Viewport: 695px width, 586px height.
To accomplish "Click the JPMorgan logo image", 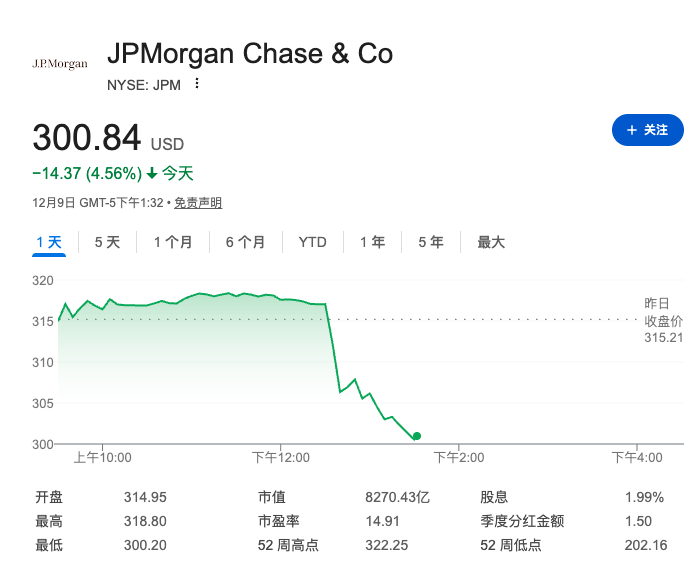I will point(60,64).
